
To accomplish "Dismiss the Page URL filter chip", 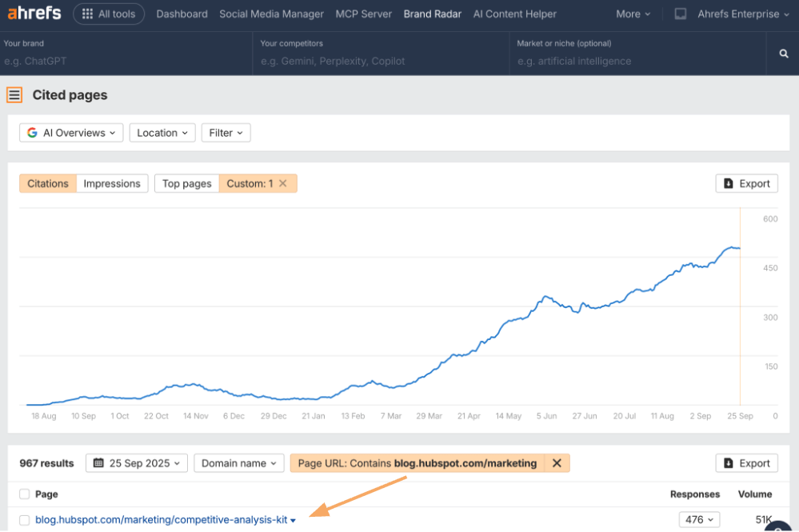I will point(557,462).
